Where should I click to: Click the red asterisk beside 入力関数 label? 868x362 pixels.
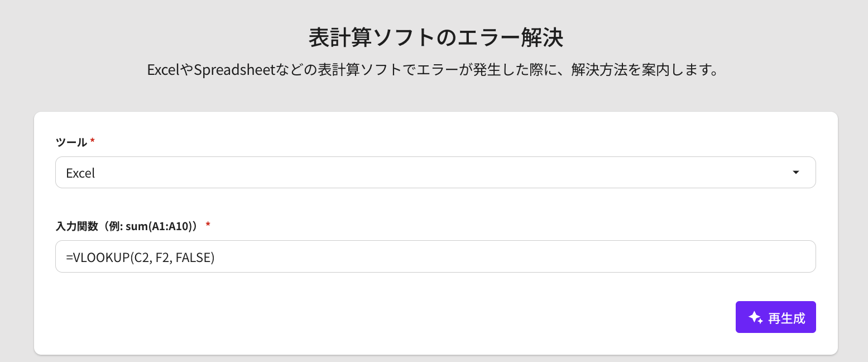(208, 225)
